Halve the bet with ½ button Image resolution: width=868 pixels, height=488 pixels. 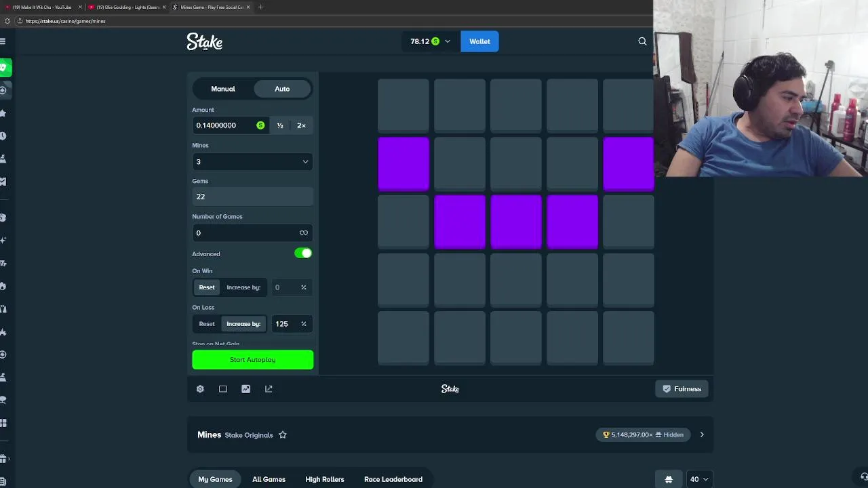280,125
